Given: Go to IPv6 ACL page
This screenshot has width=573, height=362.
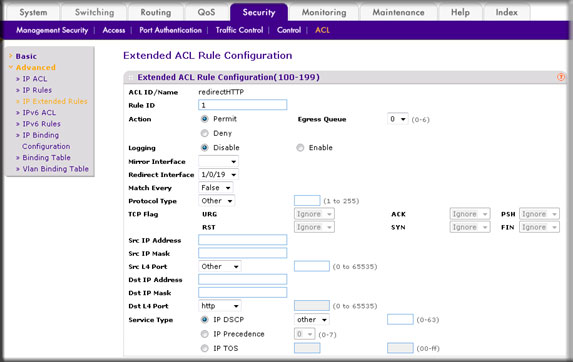Looking at the screenshot, I should click(x=39, y=113).
